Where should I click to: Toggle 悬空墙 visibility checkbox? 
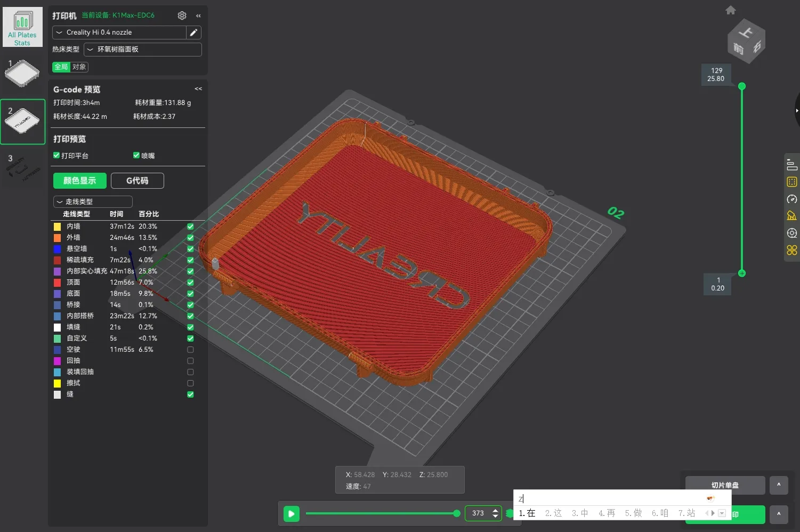190,249
